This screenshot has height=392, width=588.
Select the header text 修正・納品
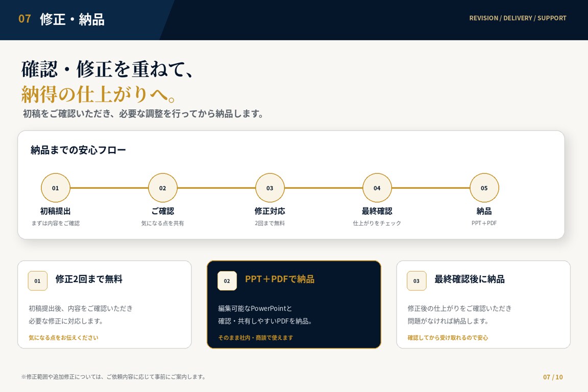(x=72, y=19)
